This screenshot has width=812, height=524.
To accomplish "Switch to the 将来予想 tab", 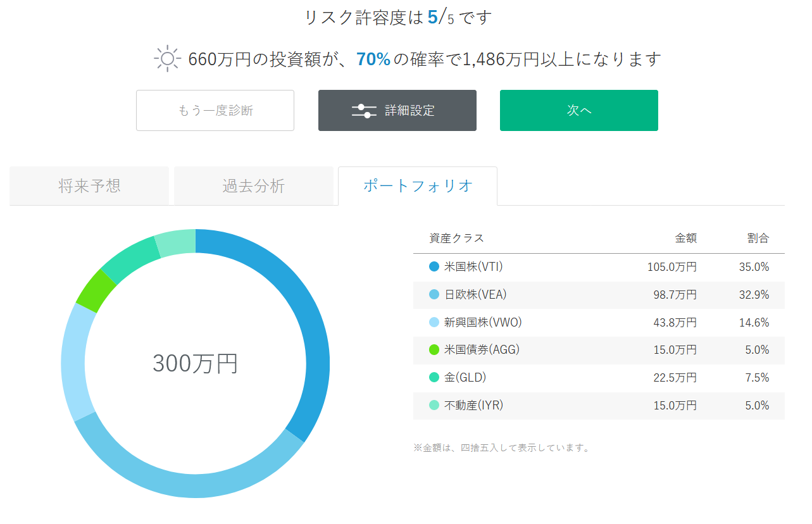I will click(x=89, y=186).
